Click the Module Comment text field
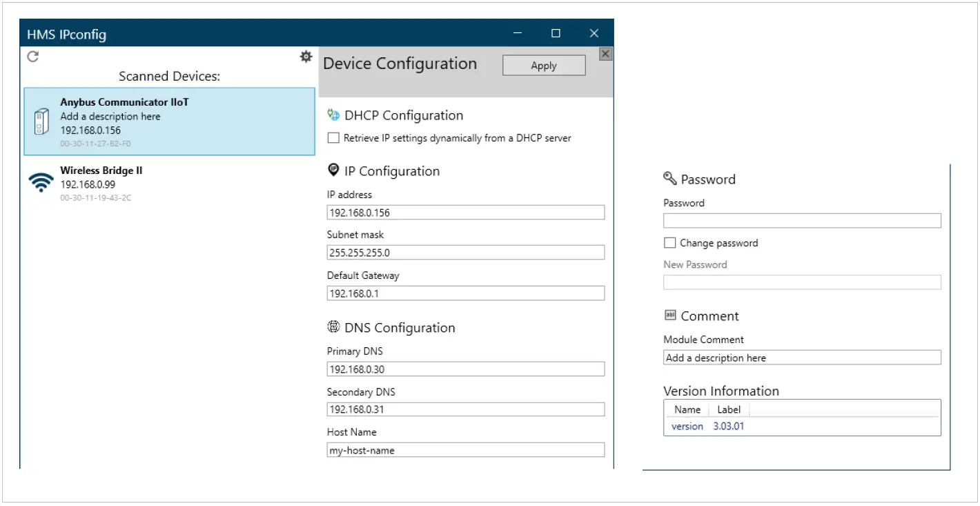The width and height of the screenshot is (980, 506). pos(801,358)
